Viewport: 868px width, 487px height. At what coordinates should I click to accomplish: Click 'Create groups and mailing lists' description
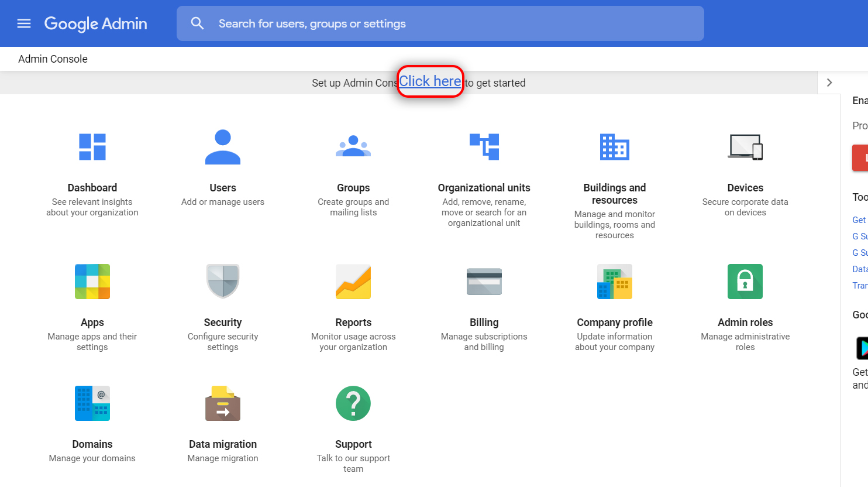[x=353, y=207]
